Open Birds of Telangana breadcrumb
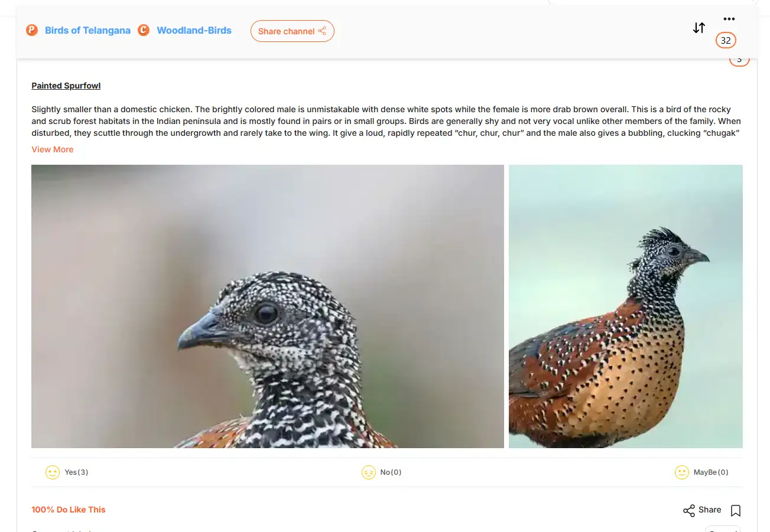Viewport: 770px width, 532px height. pyautogui.click(x=87, y=30)
